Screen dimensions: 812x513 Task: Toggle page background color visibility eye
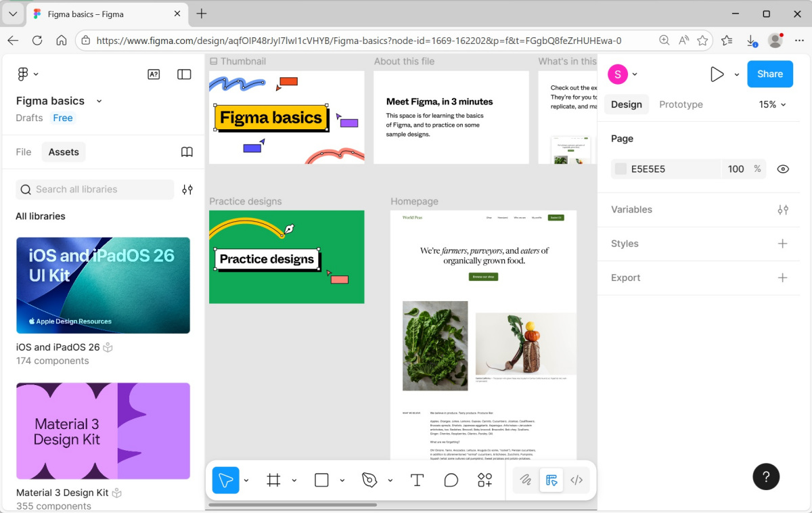tap(783, 169)
